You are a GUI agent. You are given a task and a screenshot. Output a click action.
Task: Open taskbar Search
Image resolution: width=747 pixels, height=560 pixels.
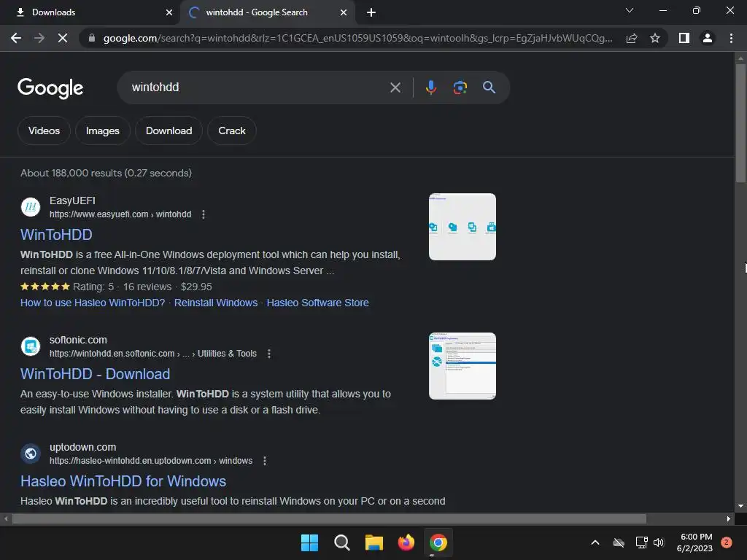[341, 542]
